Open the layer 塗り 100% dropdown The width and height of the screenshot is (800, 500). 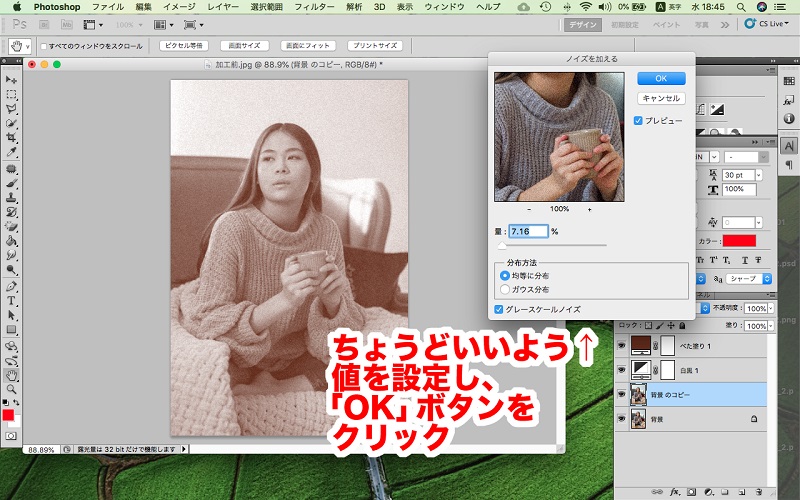770,326
